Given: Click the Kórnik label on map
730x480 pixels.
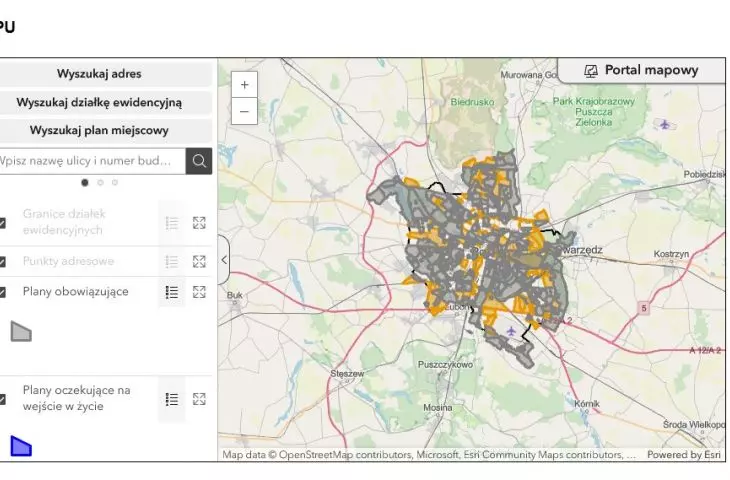Looking at the screenshot, I should point(587,404).
